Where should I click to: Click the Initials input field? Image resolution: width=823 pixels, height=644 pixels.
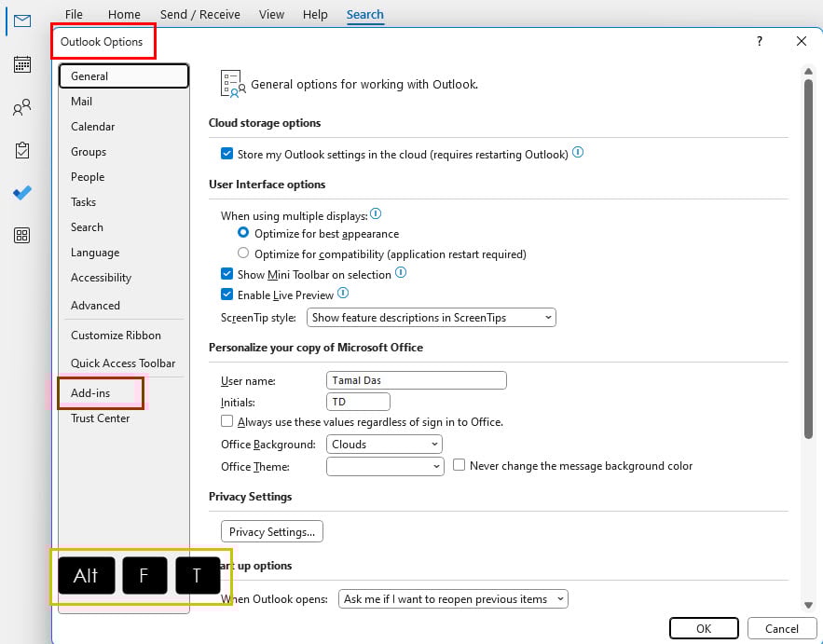tap(358, 402)
